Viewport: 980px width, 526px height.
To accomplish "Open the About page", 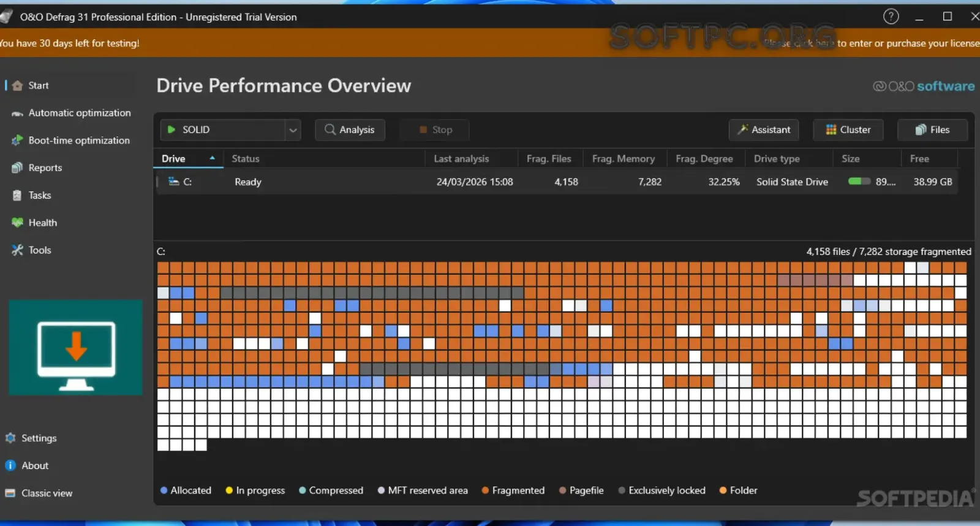I will coord(35,465).
